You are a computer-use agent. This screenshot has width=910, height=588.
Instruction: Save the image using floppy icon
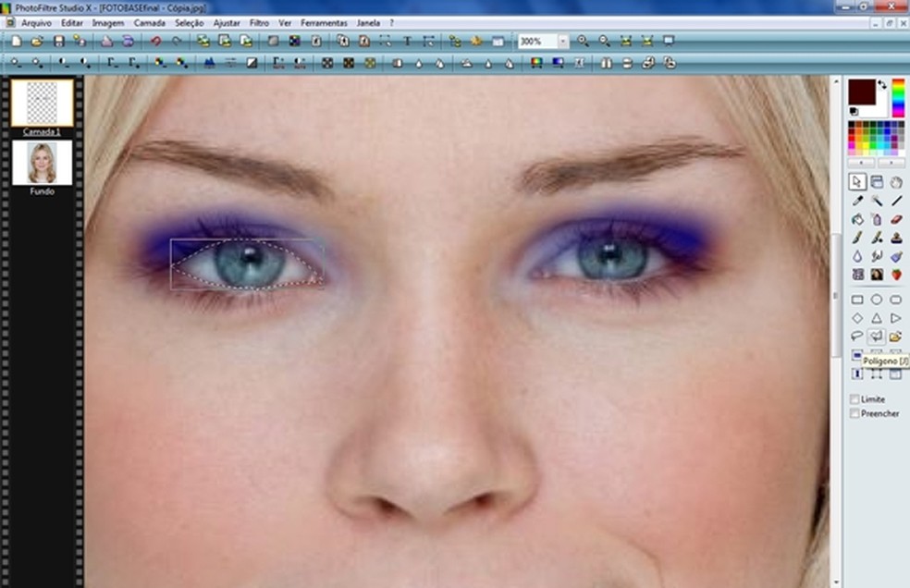point(58,42)
